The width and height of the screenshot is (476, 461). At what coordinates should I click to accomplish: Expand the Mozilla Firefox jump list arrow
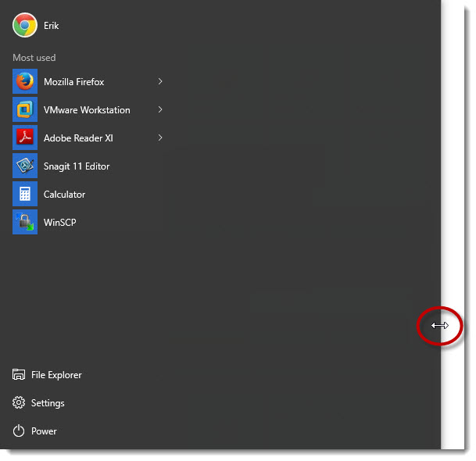160,81
